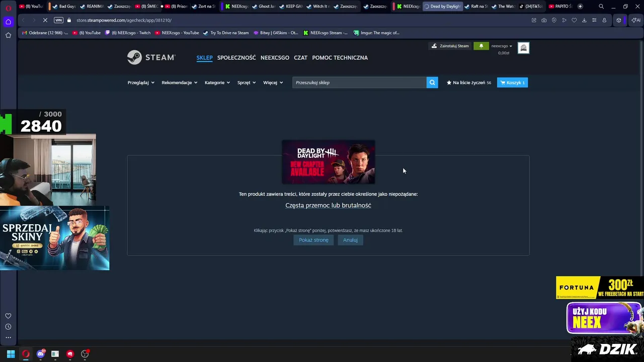Click the ad blocker shield icon
The image size is (644, 362).
[x=554, y=20]
